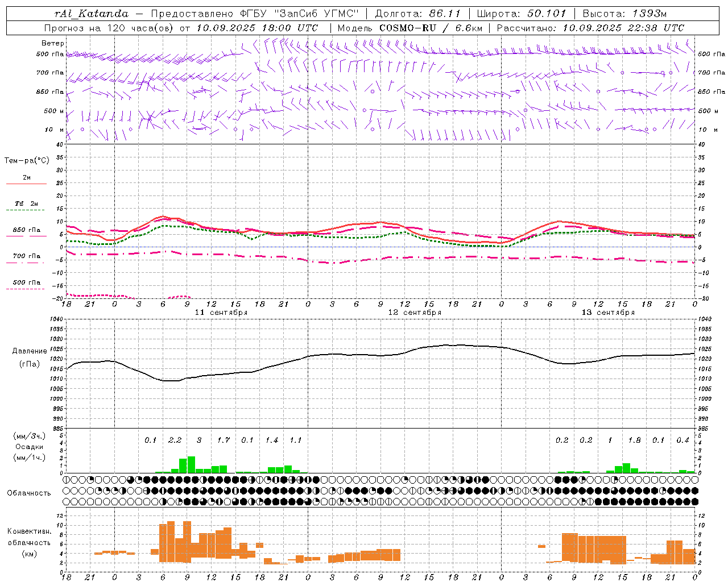Click the station name rAl_Katanda in header
The image size is (728, 582).
(91, 14)
